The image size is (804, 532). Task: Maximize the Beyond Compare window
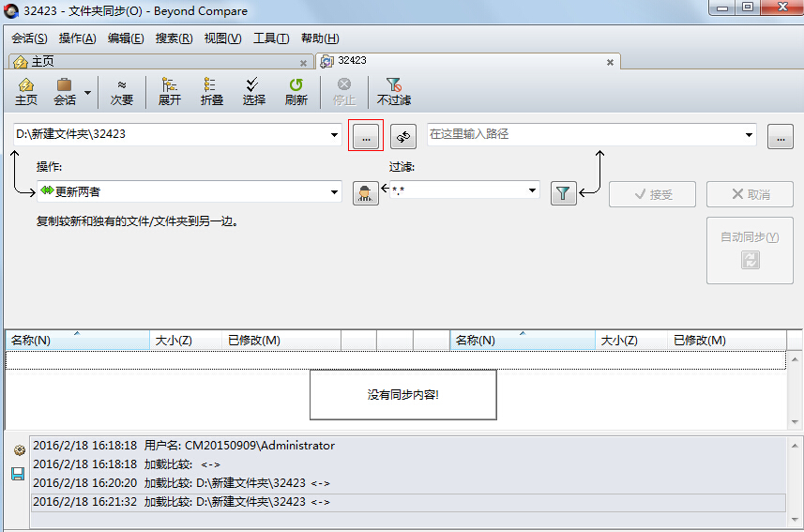click(x=748, y=8)
